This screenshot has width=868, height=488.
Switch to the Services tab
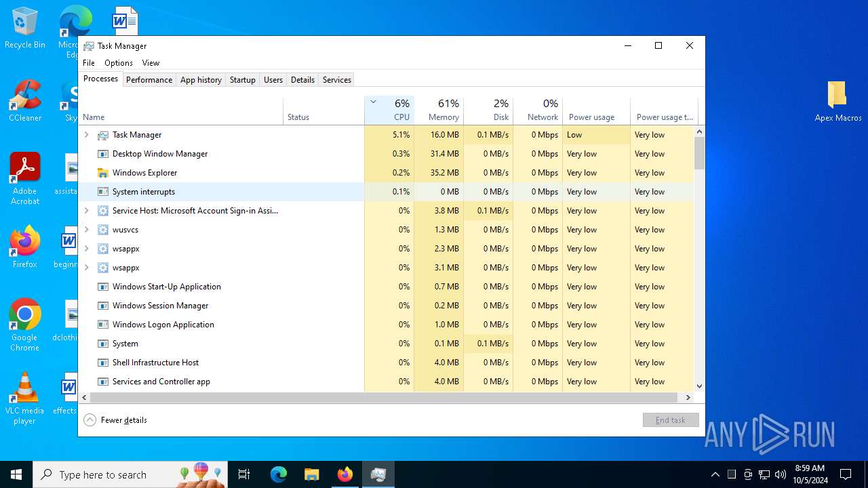click(x=337, y=80)
